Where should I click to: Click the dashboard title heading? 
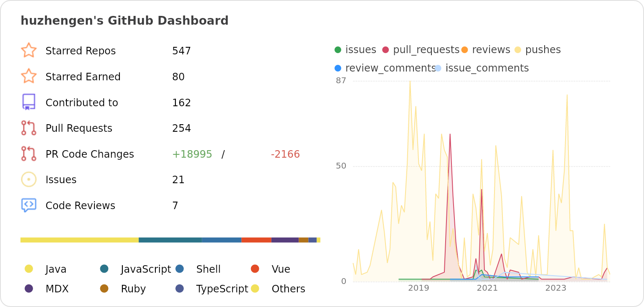pyautogui.click(x=124, y=21)
